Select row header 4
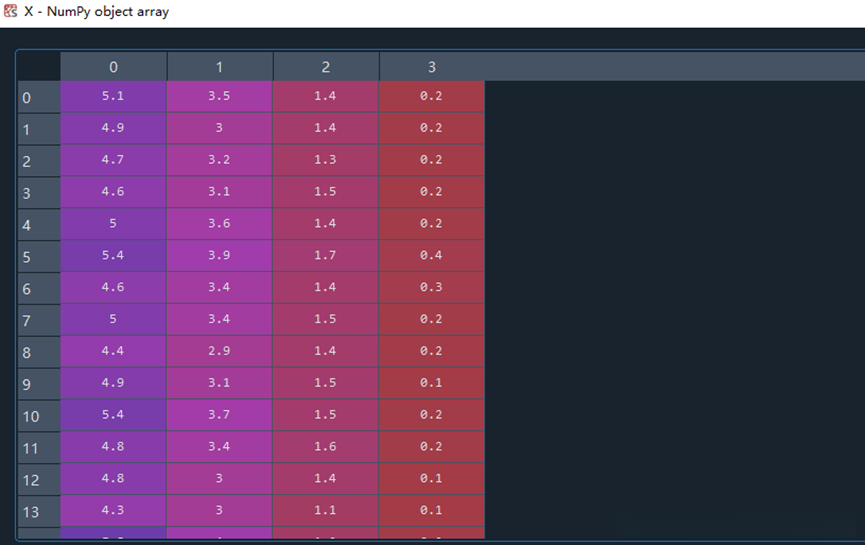865x545 pixels. coord(39,225)
